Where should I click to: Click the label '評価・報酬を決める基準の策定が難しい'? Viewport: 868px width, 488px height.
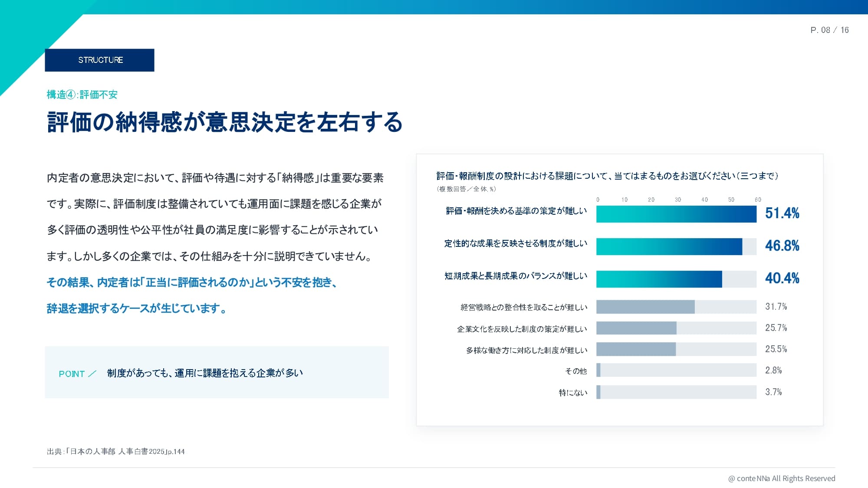pyautogui.click(x=516, y=211)
